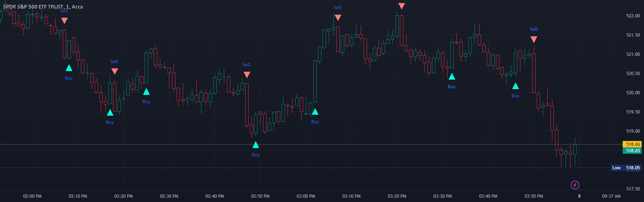Screen dimensions: 644x202
Task: Click the 519.50 price axis label
Action: [633, 112]
